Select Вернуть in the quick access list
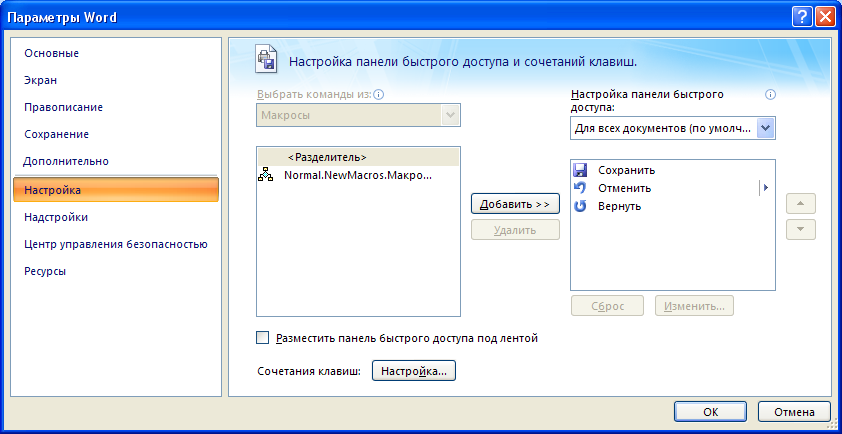 672,206
